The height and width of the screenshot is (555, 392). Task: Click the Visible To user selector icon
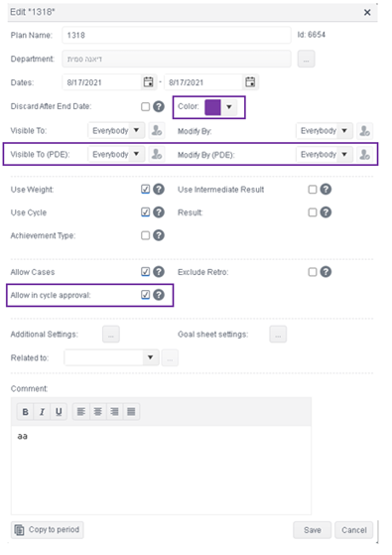coord(157,131)
